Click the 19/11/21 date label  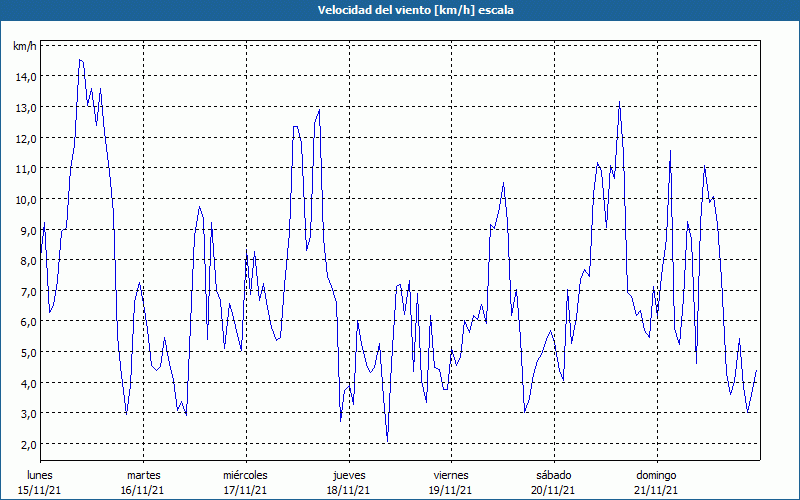(451, 490)
